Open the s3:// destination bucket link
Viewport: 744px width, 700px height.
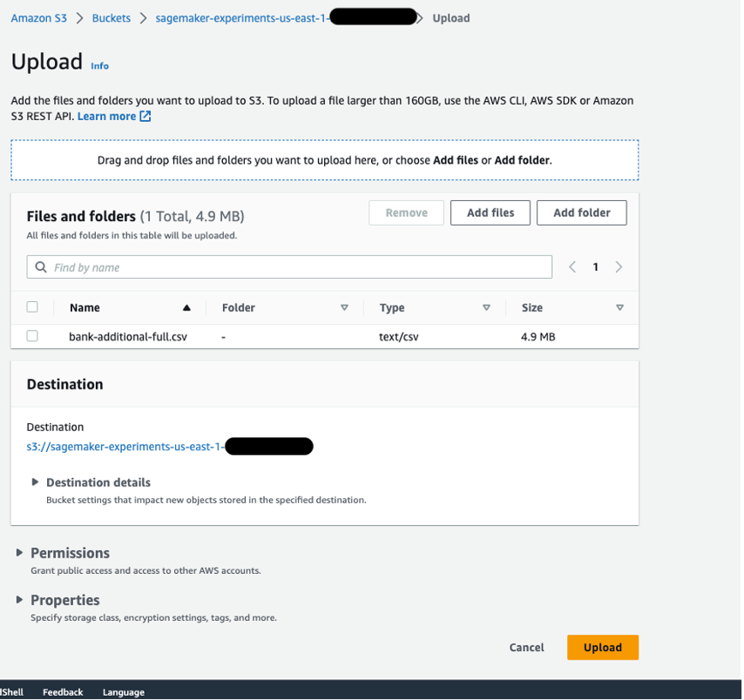(x=125, y=447)
